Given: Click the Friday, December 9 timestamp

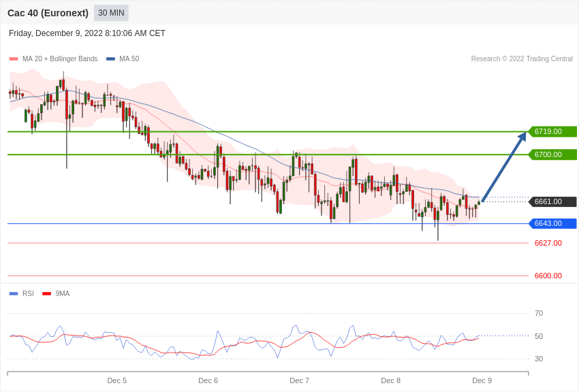Looking at the screenshot, I should (x=87, y=33).
